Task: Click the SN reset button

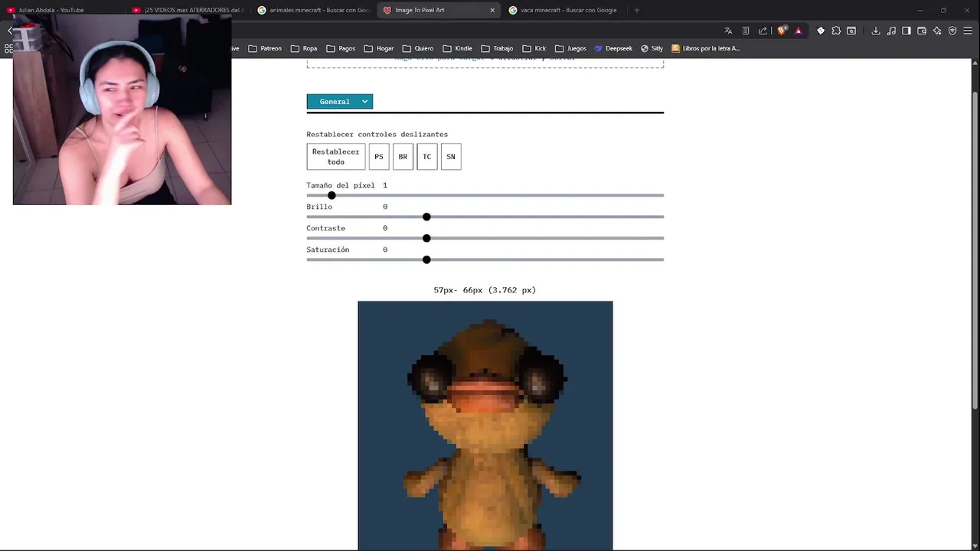Action: 451,157
